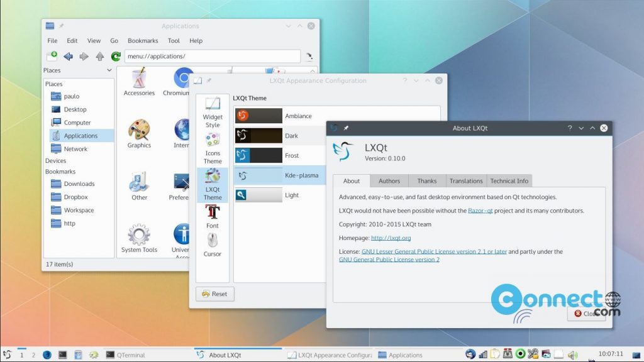Click the go-back arrow in file manager toolbar
Image resolution: width=644 pixels, height=362 pixels.
click(x=69, y=56)
